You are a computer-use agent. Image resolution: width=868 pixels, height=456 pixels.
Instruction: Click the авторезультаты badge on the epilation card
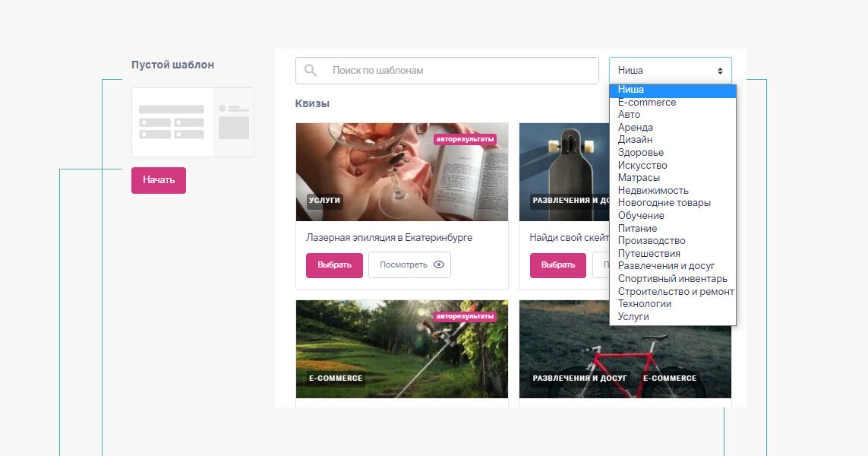[x=465, y=139]
